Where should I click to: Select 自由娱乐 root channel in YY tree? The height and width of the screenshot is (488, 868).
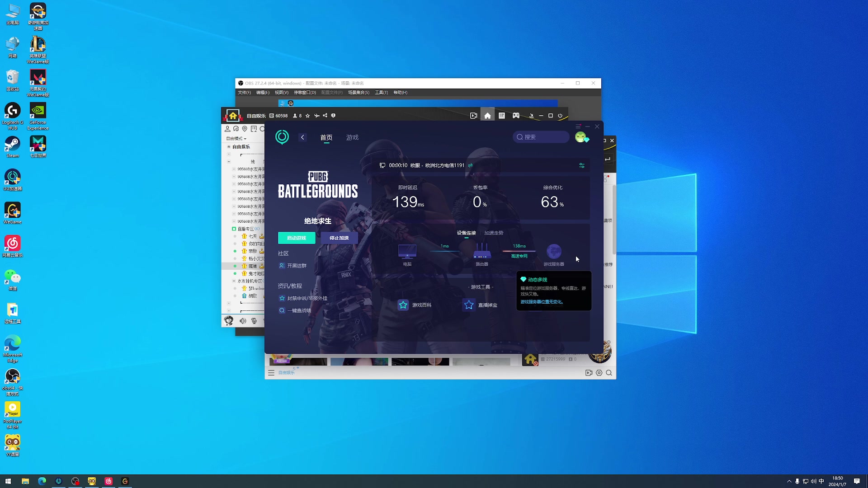click(241, 147)
